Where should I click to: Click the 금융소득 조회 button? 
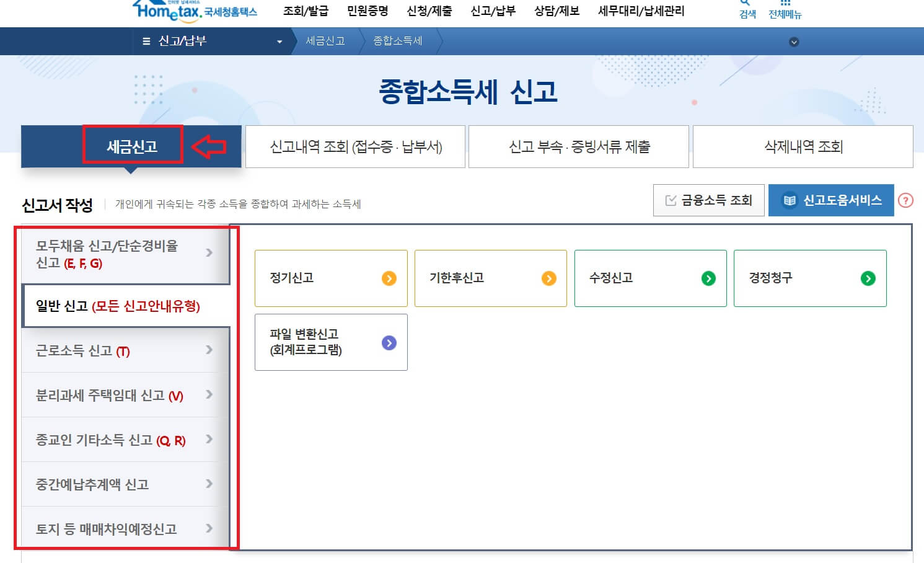708,200
